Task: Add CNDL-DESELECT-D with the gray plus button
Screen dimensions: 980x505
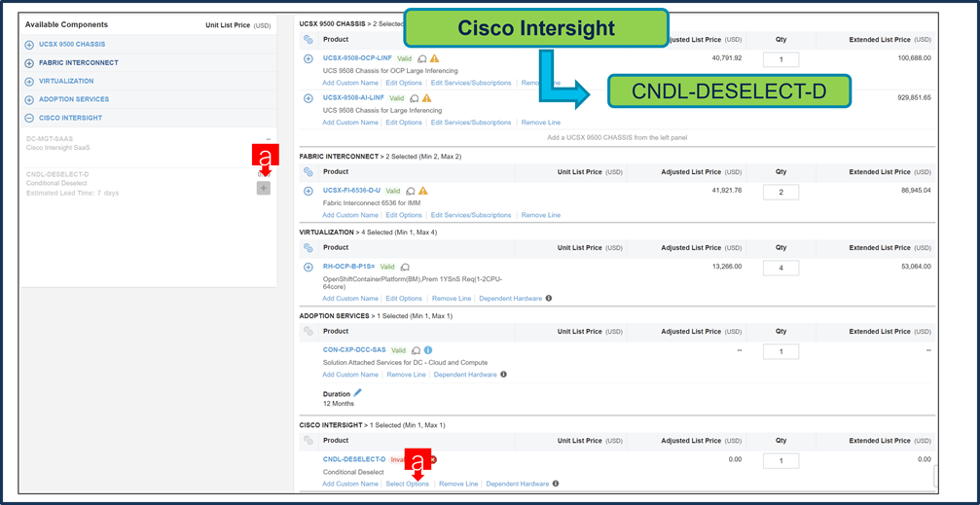Action: pos(264,188)
